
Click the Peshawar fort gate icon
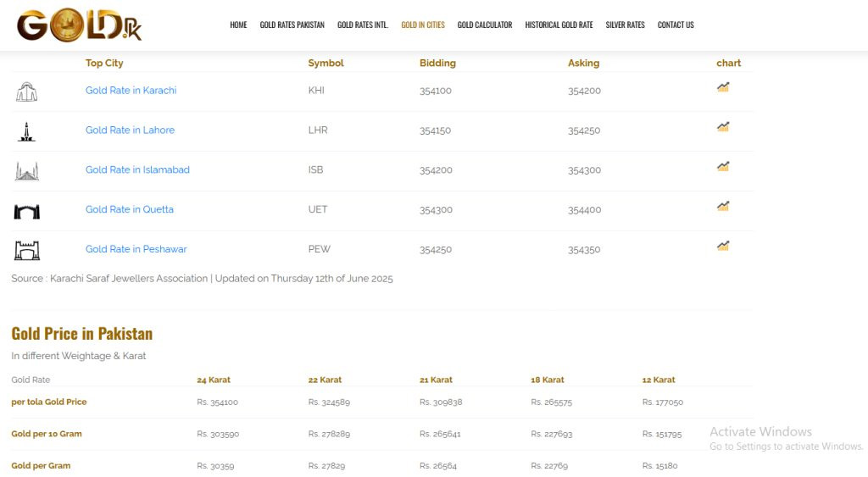[x=26, y=251]
